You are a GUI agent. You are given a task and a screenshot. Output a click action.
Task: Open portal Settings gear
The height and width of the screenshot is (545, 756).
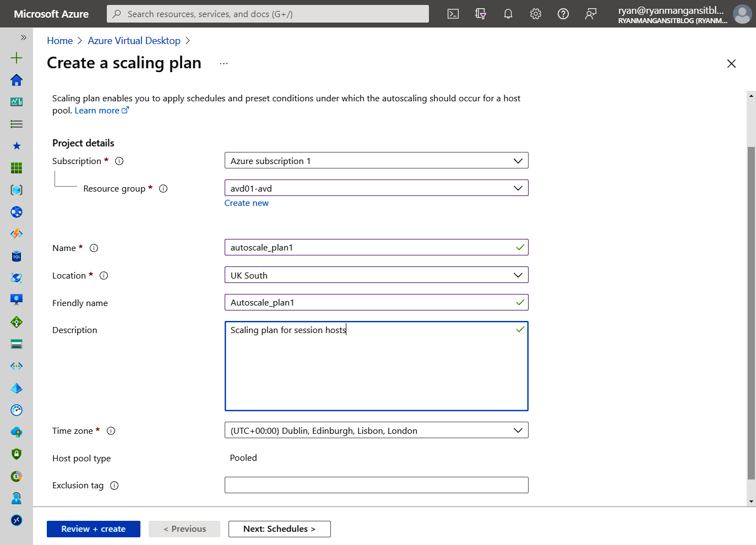click(x=536, y=14)
